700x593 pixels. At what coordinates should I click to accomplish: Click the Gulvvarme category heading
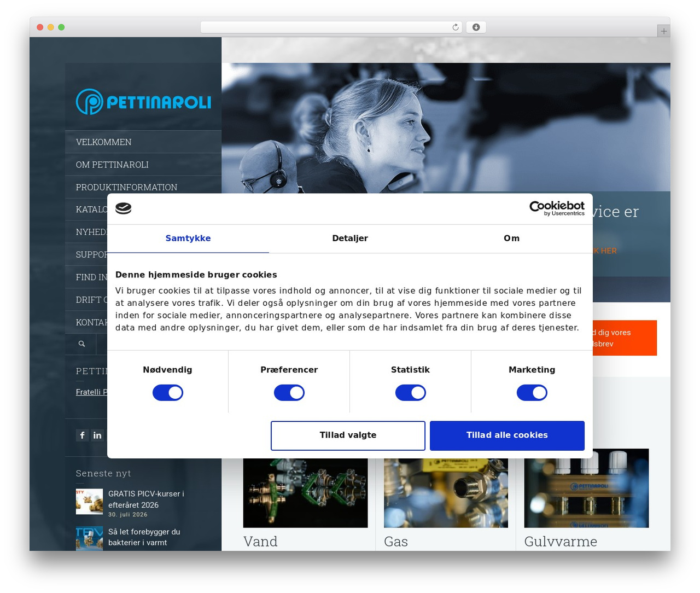[x=561, y=542]
